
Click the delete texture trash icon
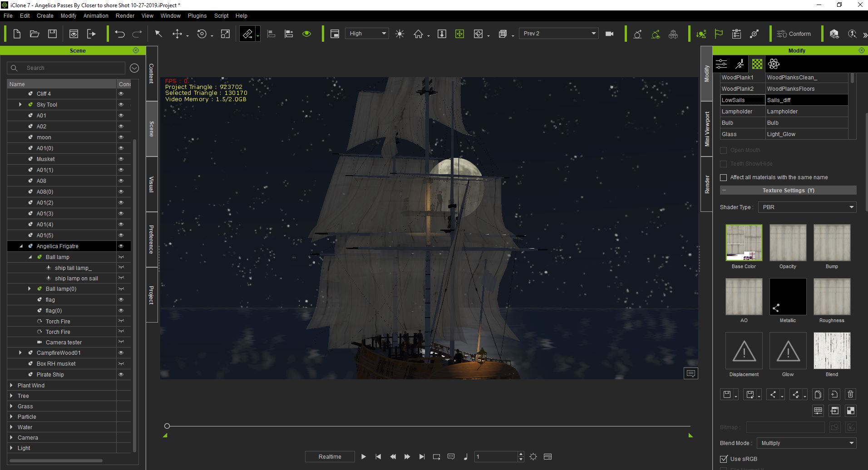pyautogui.click(x=851, y=394)
